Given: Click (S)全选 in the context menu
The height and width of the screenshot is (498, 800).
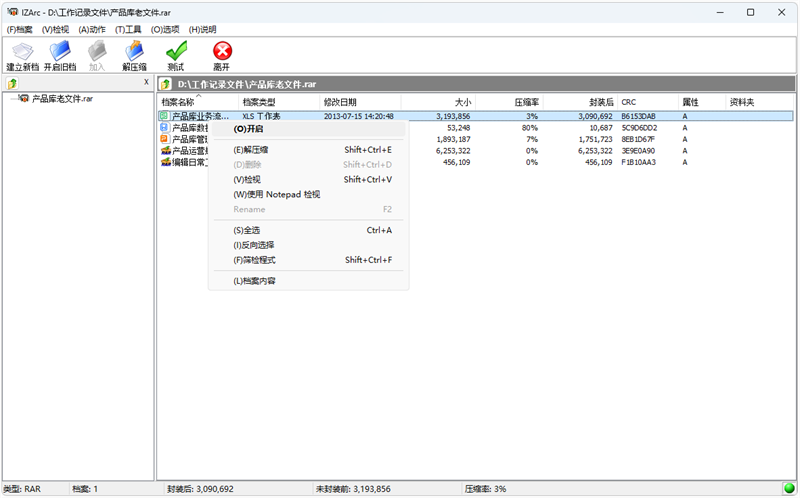Looking at the screenshot, I should (x=247, y=230).
